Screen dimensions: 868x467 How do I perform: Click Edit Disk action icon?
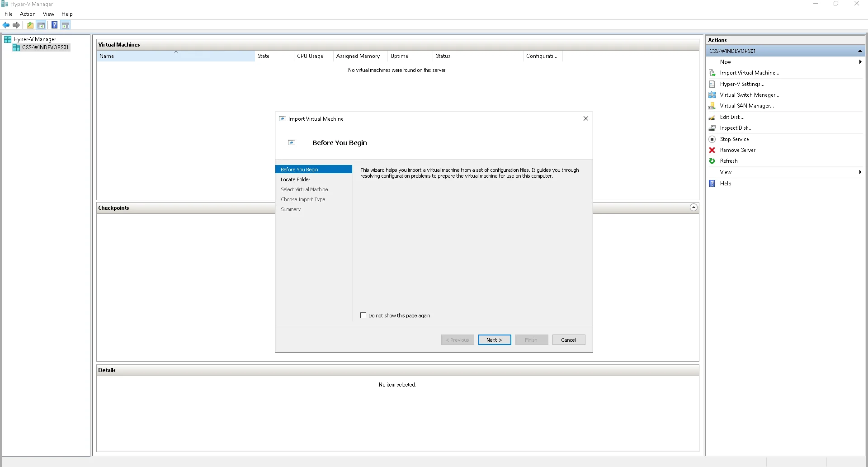click(x=712, y=117)
